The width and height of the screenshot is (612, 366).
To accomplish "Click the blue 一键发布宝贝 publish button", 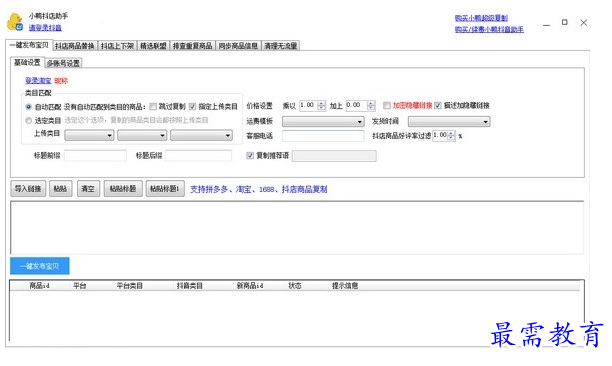I will pos(40,266).
